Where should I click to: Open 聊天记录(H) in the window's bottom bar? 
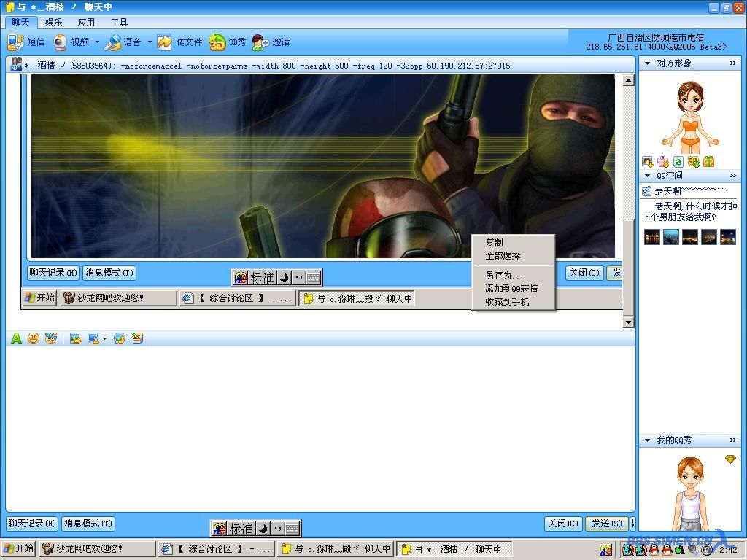[32, 524]
